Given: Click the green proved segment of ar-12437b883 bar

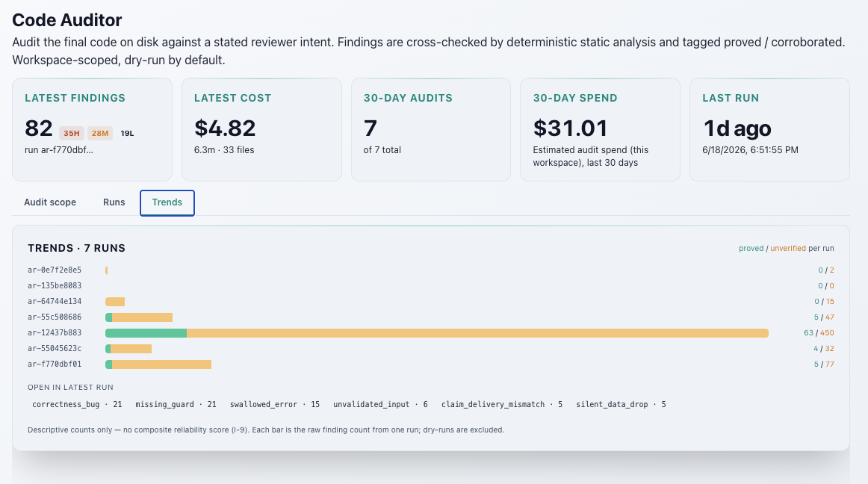Looking at the screenshot, I should point(146,333).
